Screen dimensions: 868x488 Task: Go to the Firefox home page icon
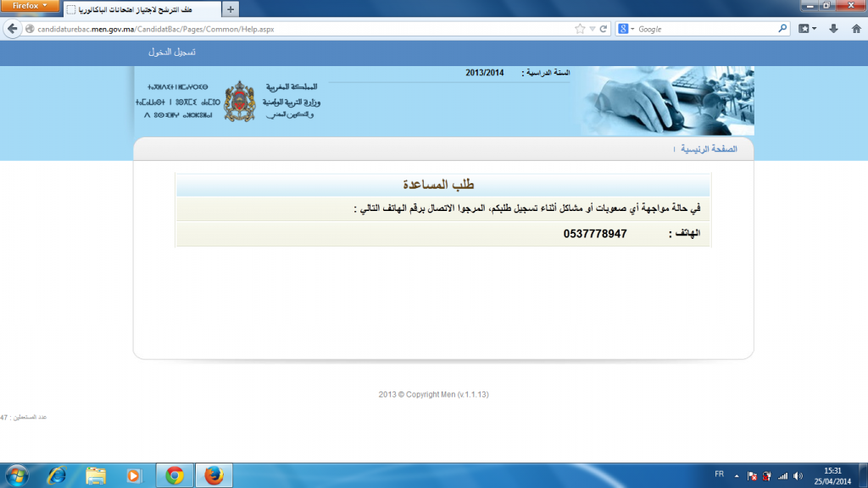[856, 29]
